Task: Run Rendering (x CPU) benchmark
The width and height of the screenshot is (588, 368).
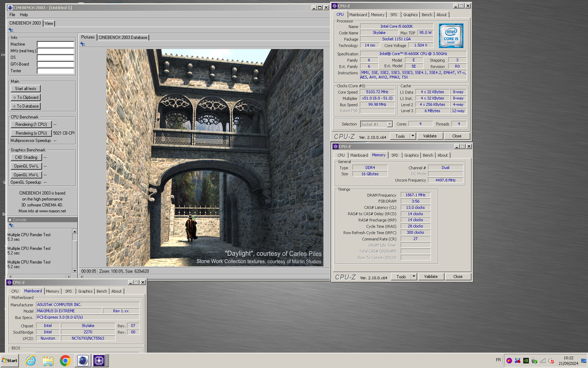Action: [x=31, y=133]
